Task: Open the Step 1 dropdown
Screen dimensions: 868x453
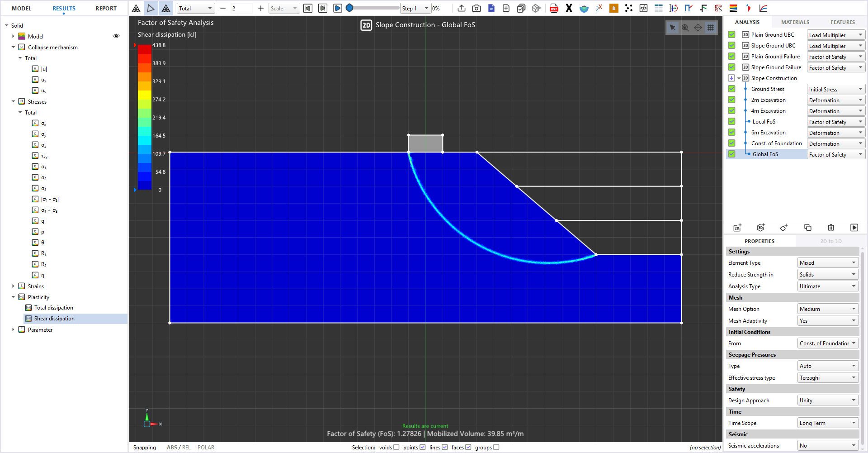Action: point(415,8)
